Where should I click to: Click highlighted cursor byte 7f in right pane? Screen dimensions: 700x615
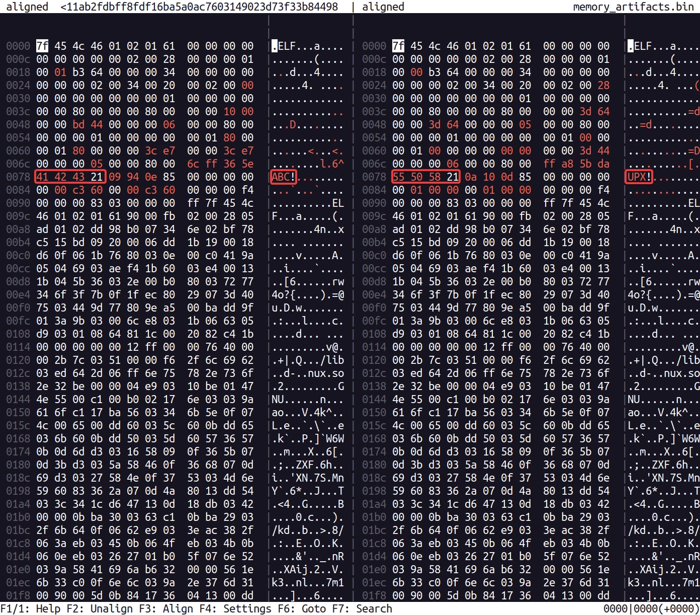pyautogui.click(x=398, y=46)
